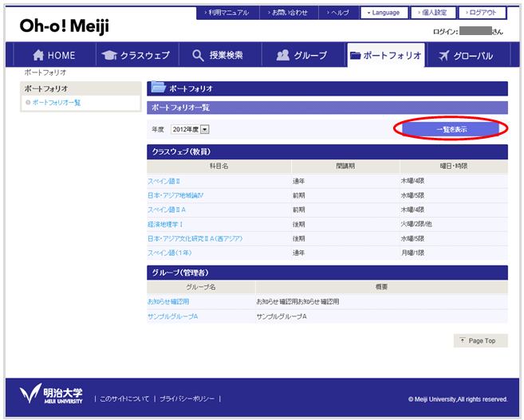Image resolution: width=524 pixels, height=420 pixels.
Task: Click the ログアウト logout button
Action: [483, 13]
